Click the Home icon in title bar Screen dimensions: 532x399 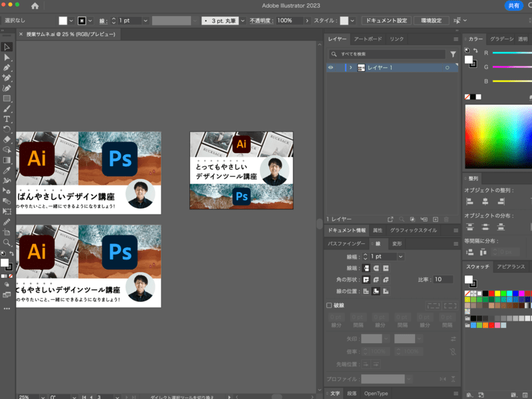[35, 6]
